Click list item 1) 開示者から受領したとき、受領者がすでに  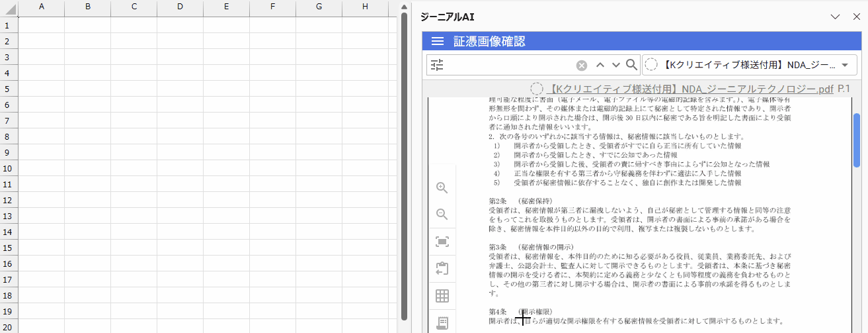point(617,145)
